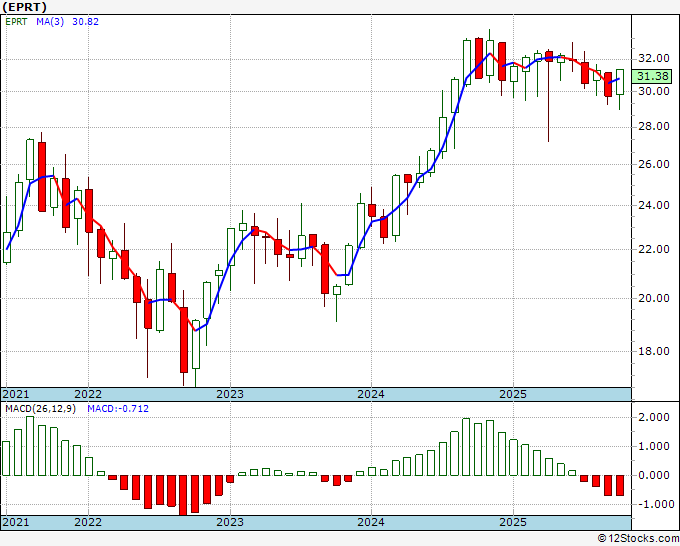Click the 2023 label on price chart axis
680x546 pixels.
(x=230, y=394)
